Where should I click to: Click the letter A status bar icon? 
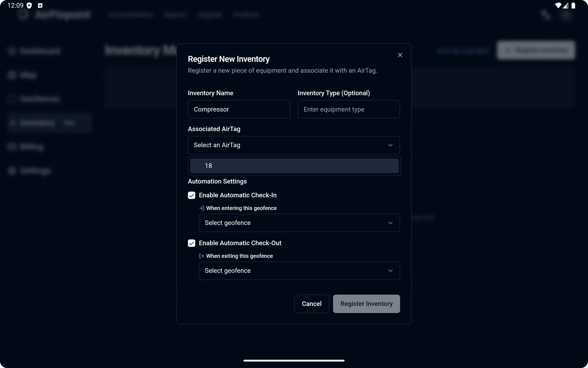(40, 6)
